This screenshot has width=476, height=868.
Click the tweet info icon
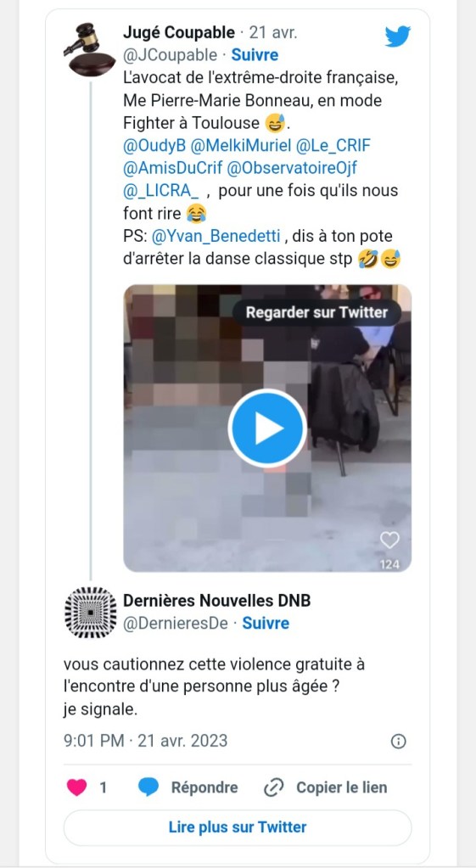click(x=399, y=742)
